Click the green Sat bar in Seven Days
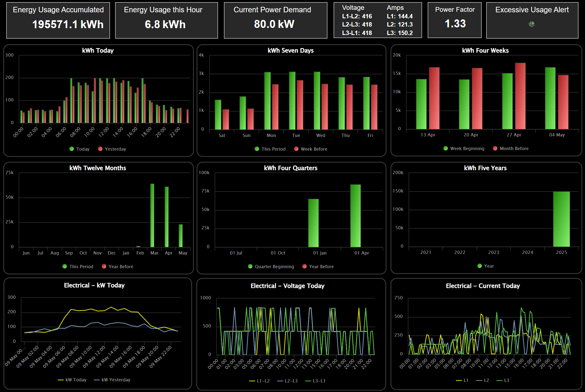This screenshot has height=392, width=585. coord(218,115)
